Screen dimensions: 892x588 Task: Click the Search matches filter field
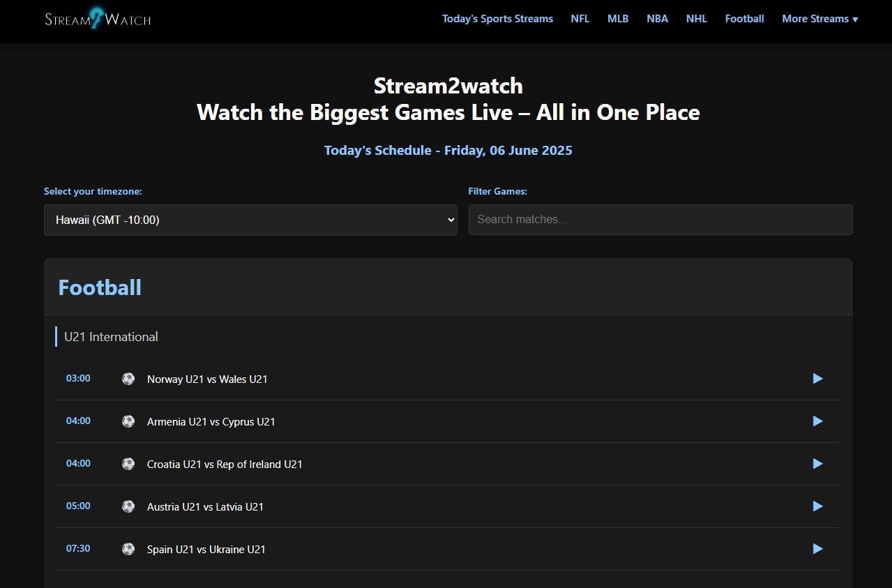tap(660, 220)
